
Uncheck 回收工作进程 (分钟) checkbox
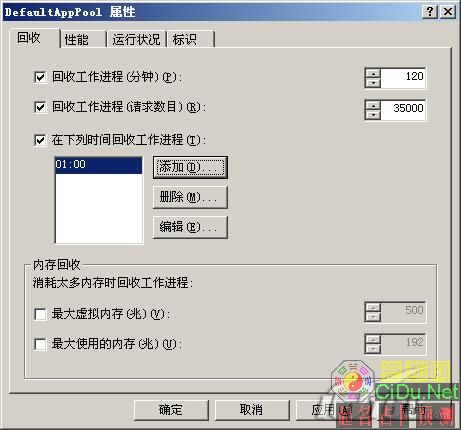coord(40,78)
